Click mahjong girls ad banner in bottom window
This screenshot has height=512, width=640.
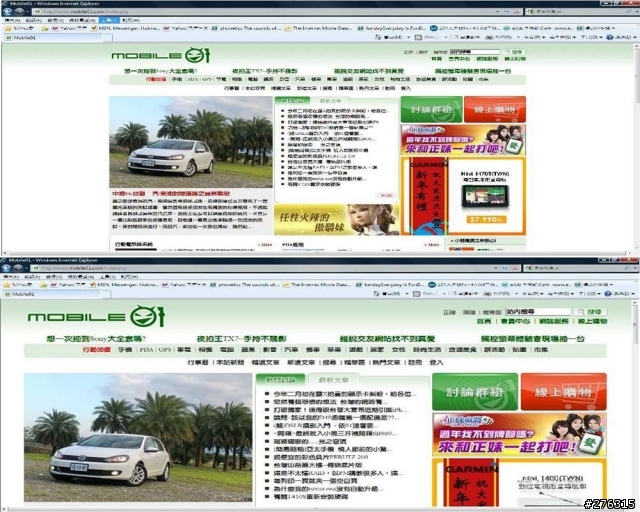click(519, 434)
